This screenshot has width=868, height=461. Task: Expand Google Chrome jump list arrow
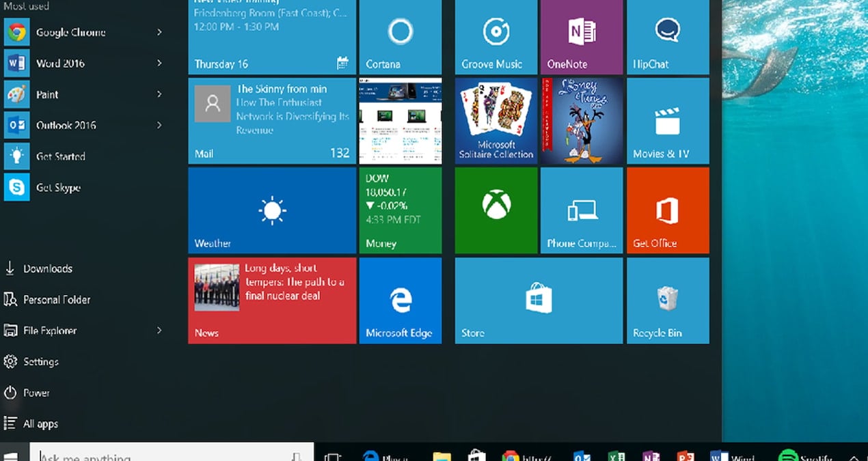(x=159, y=32)
